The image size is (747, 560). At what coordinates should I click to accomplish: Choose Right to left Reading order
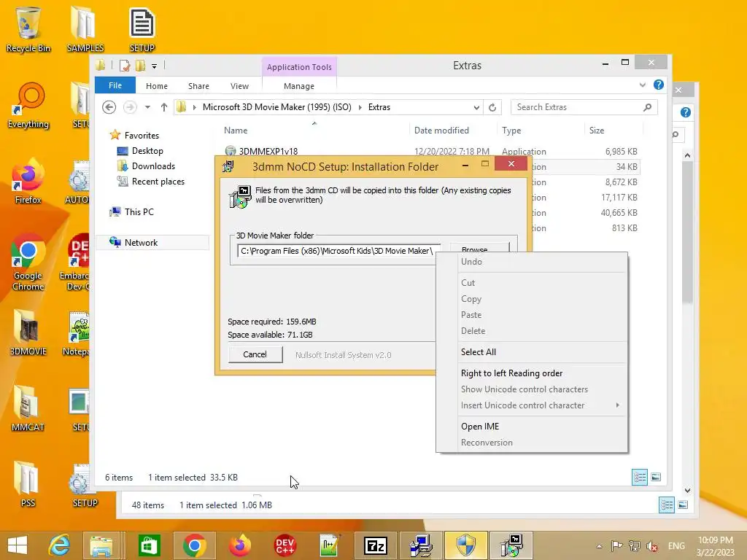pos(542,373)
